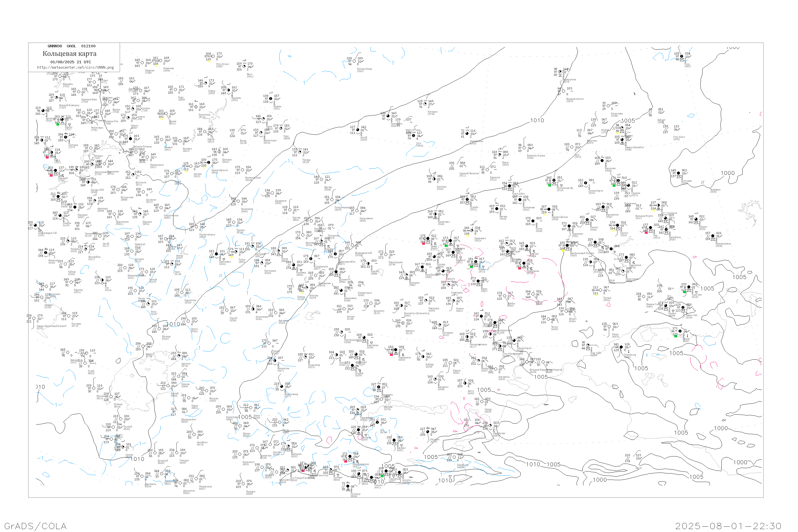Click the Томск station filled circle marker

tap(533, 221)
